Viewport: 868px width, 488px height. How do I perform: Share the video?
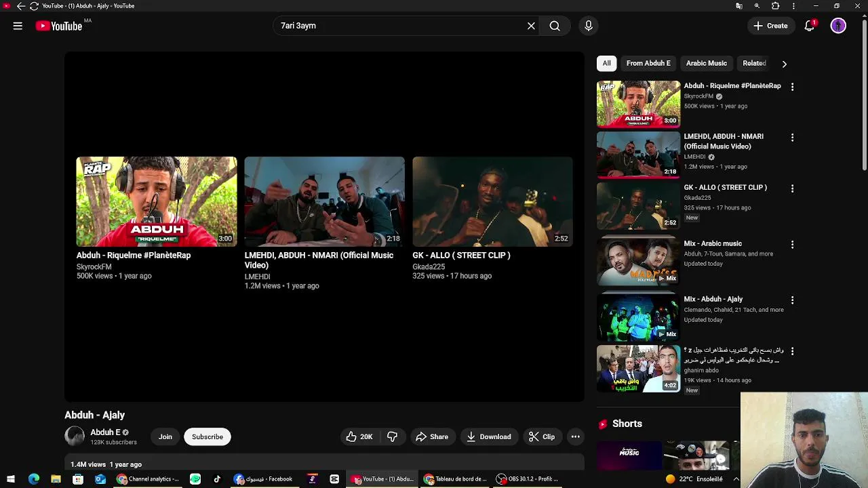point(432,437)
